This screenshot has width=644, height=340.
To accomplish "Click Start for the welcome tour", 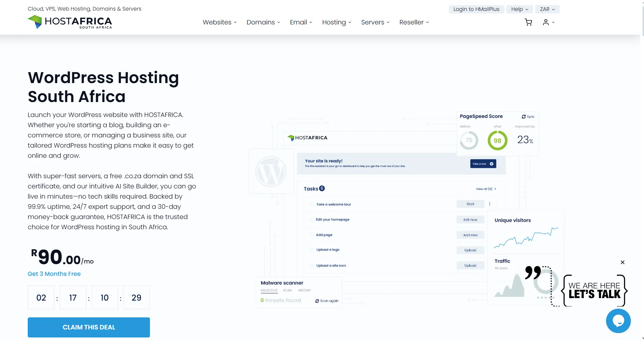I will 470,204.
